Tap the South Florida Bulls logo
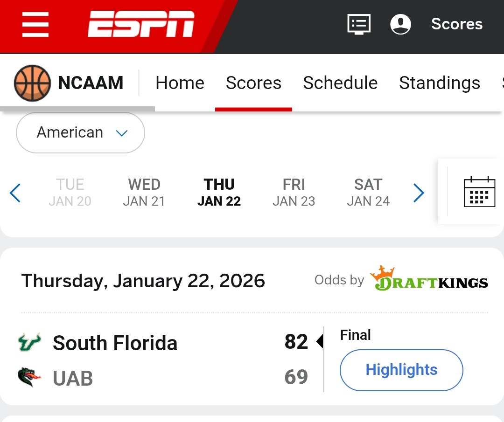Image resolution: width=504 pixels, height=422 pixels. coord(29,343)
